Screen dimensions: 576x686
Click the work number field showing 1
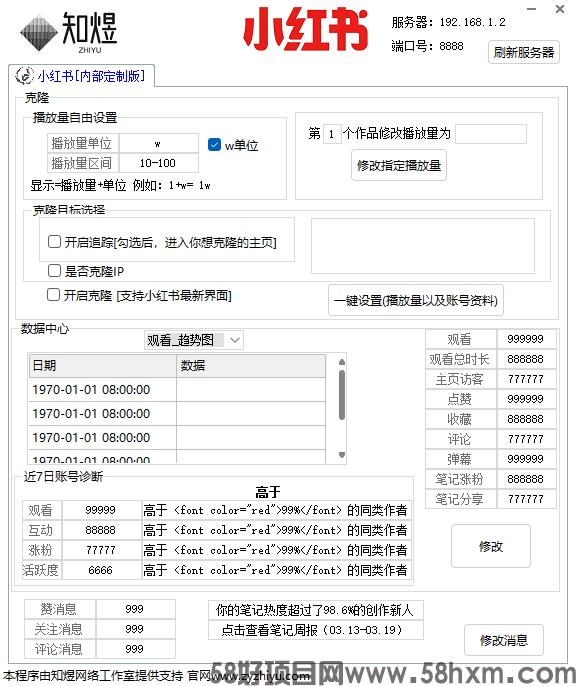click(x=332, y=134)
